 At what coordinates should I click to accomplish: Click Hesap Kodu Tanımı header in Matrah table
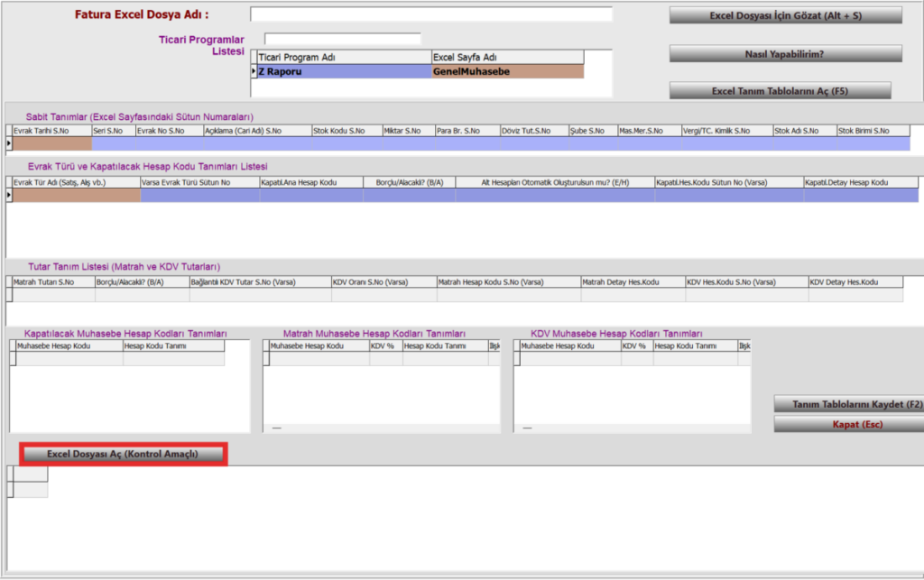[446, 345]
